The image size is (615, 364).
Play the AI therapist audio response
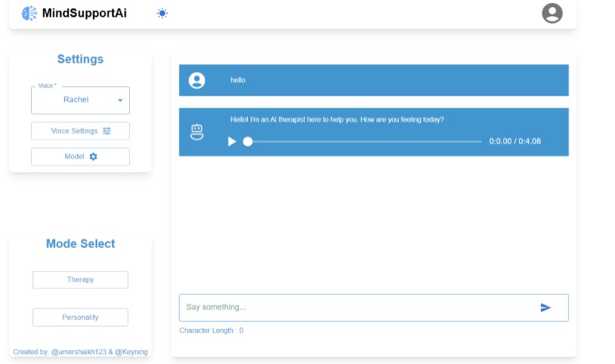(232, 142)
